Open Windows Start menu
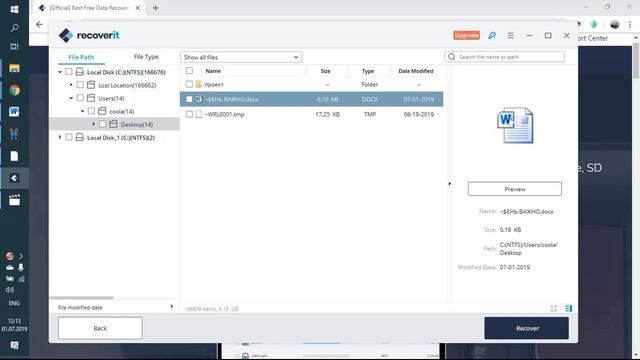Image resolution: width=640 pixels, height=360 pixels. tap(14, 9)
